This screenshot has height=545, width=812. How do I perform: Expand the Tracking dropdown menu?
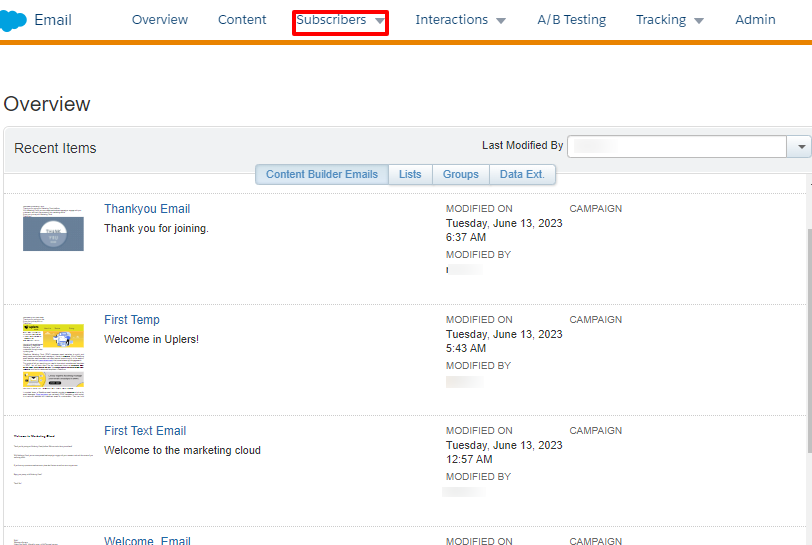click(669, 20)
